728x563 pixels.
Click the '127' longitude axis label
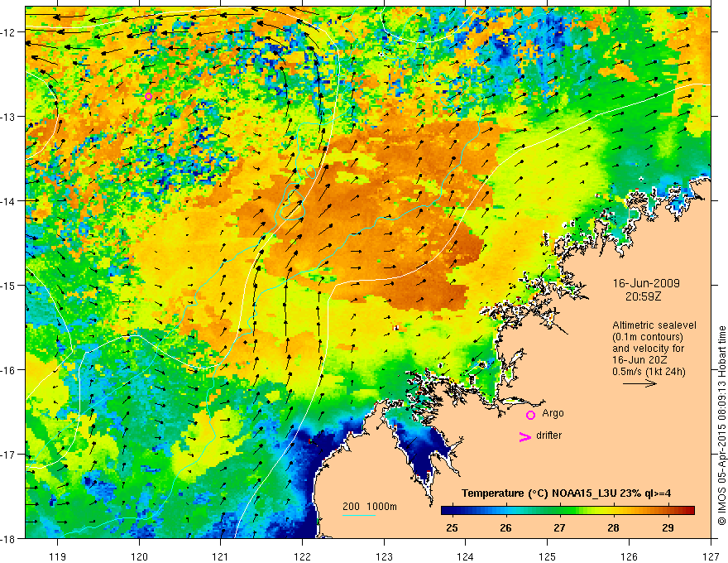tap(711, 556)
